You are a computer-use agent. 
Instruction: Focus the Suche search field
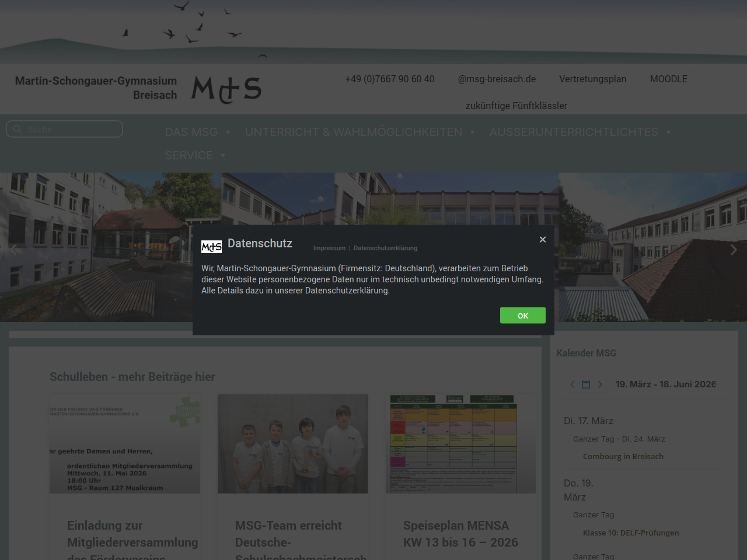point(71,129)
